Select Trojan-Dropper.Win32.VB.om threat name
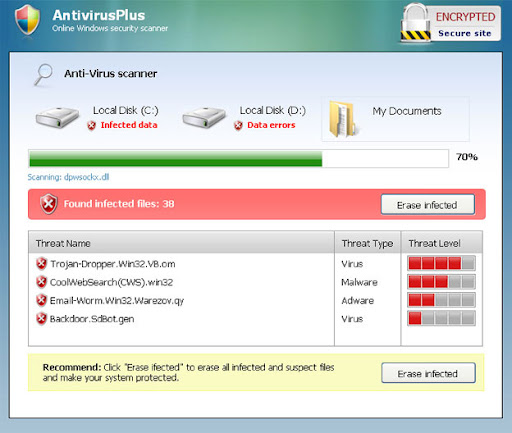The height and width of the screenshot is (433, 512). pyautogui.click(x=113, y=264)
